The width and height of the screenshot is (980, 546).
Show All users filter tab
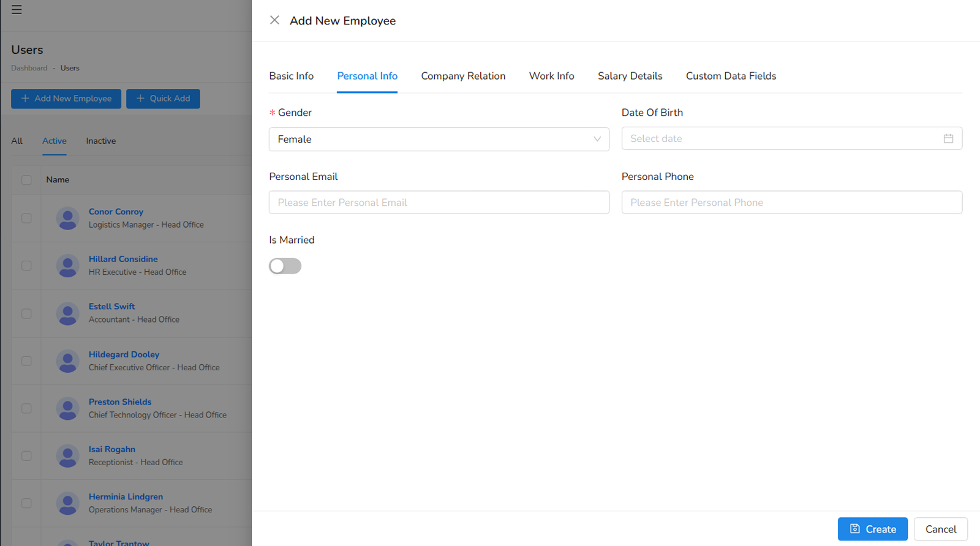pyautogui.click(x=17, y=141)
